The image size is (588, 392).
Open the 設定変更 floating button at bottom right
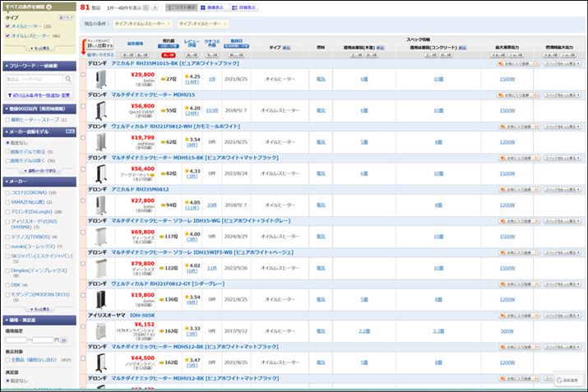[568, 380]
